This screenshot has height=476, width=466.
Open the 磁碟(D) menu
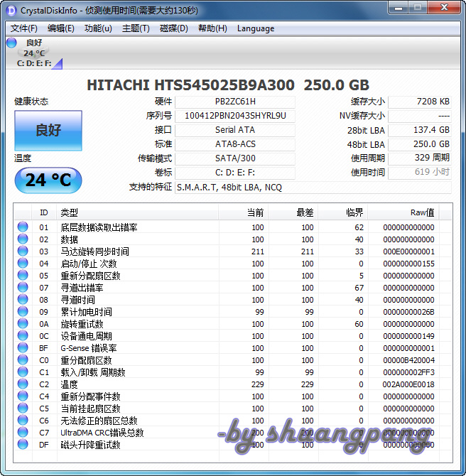point(173,28)
